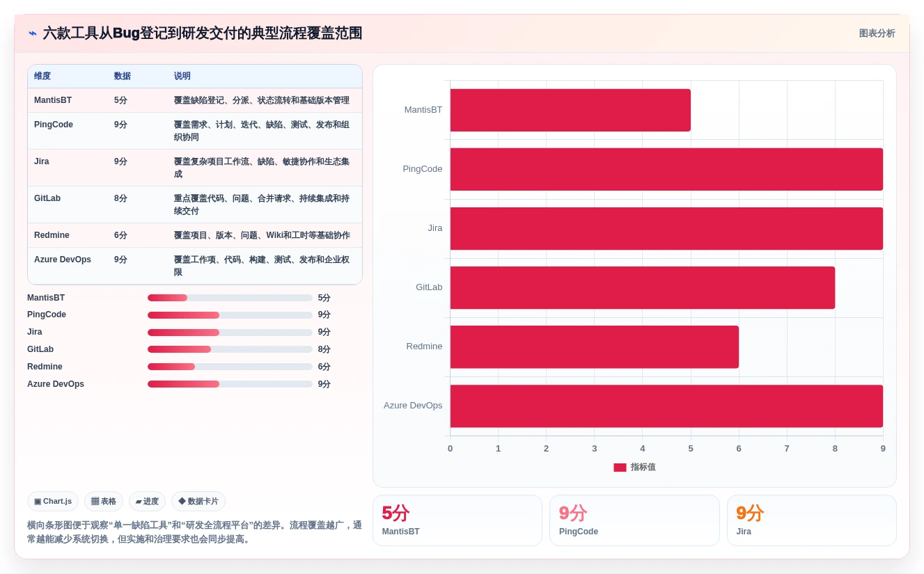Viewport: 924px width, 574px height.
Task: Click the GitLab bar in chart
Action: click(643, 287)
